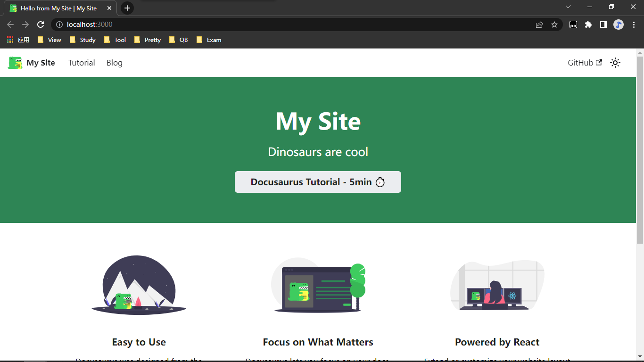Click the Focus on What Matters heading
644x362 pixels.
tap(318, 342)
